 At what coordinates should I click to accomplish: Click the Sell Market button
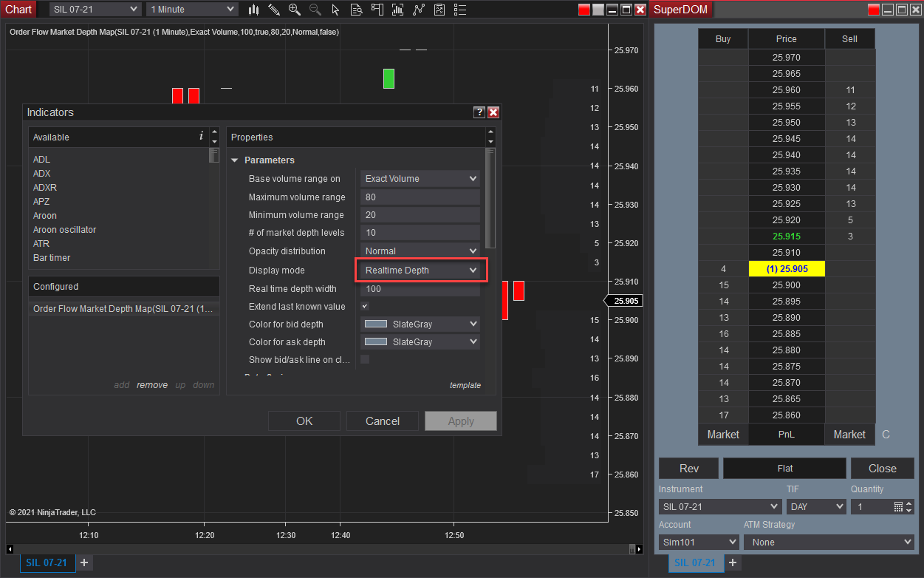(x=849, y=435)
